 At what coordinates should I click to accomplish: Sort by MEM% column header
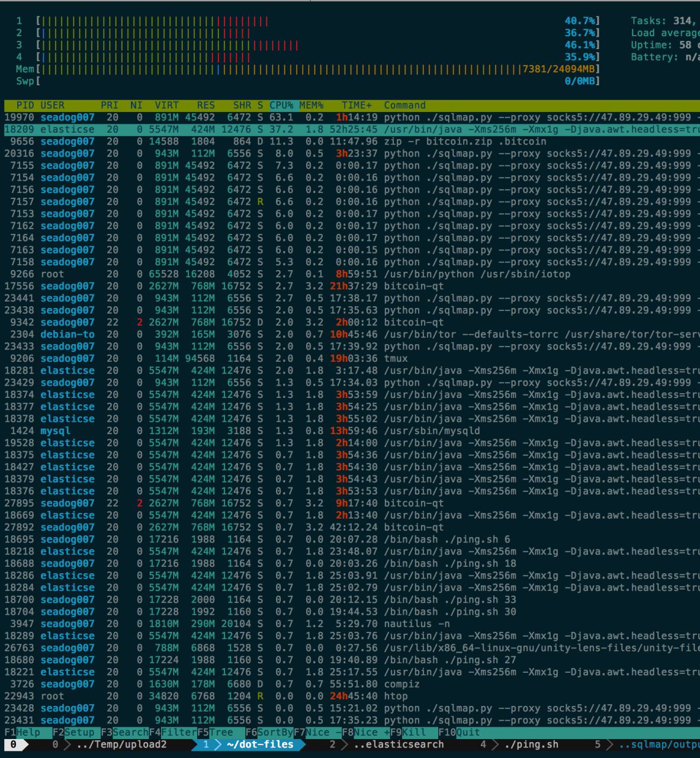[312, 105]
